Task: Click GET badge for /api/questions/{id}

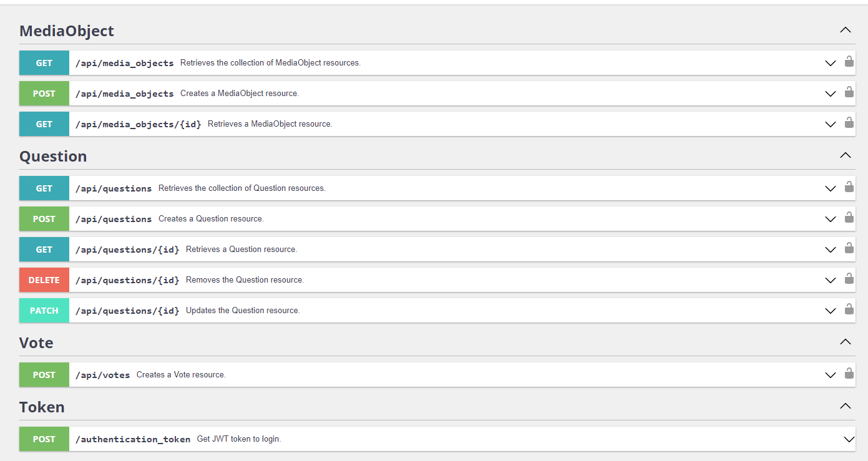Action: tap(44, 250)
